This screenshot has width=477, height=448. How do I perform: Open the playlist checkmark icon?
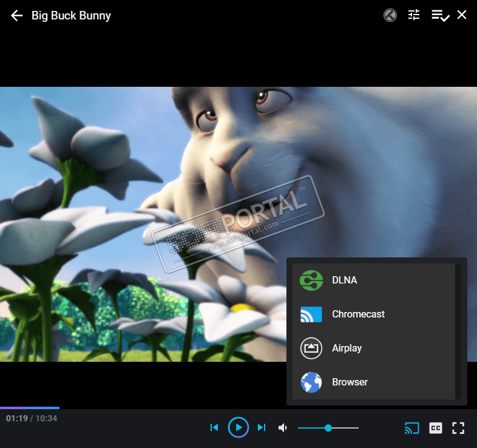[440, 15]
